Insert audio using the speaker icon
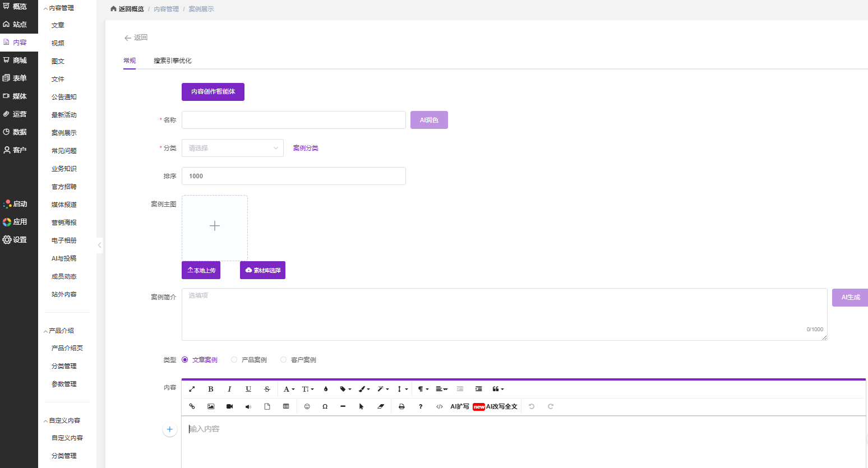The height and width of the screenshot is (468, 868). tap(248, 406)
